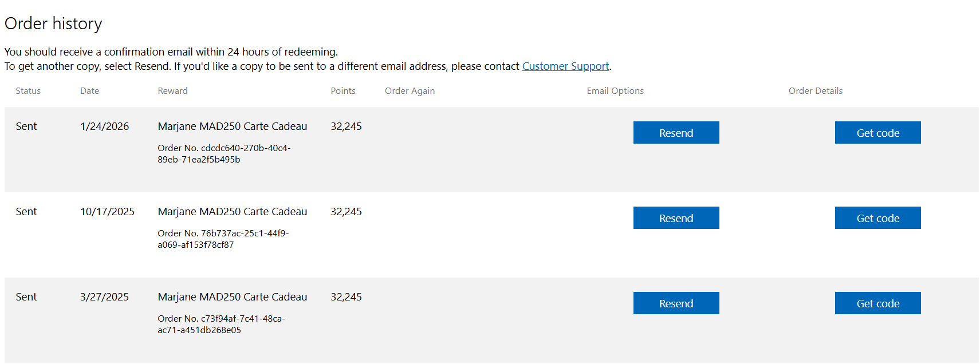Select the Date column header
980x364 pixels.
89,90
